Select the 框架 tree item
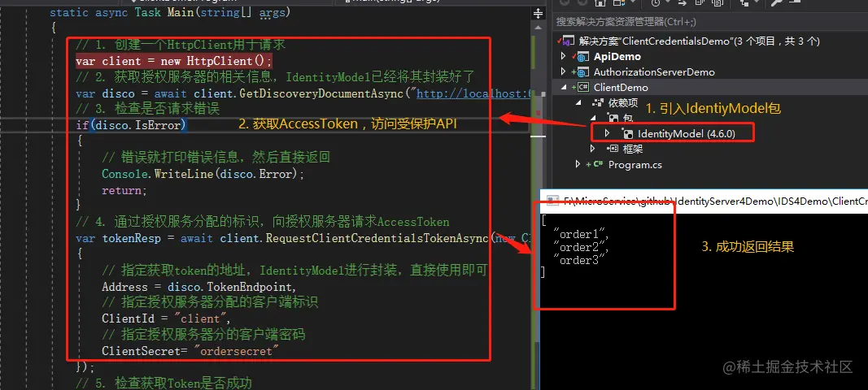868x390 pixels. pyautogui.click(x=633, y=149)
